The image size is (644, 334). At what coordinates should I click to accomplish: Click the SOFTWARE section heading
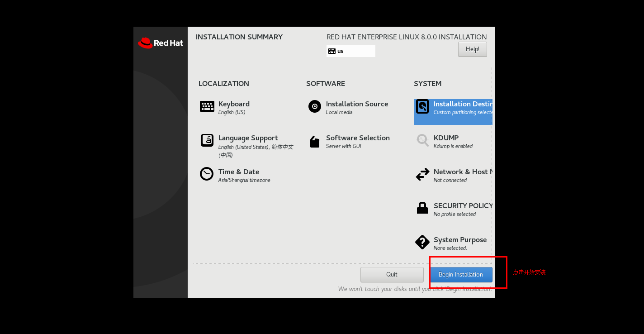pos(326,84)
